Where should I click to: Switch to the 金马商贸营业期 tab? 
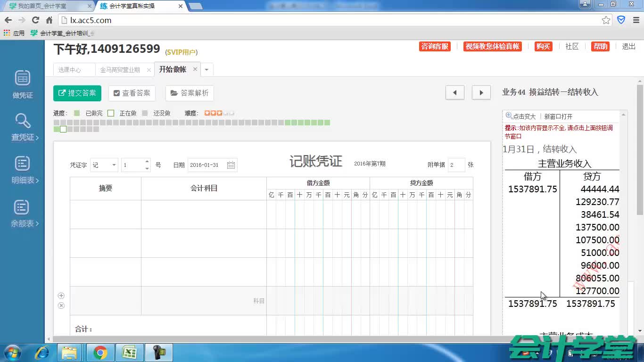pos(120,70)
